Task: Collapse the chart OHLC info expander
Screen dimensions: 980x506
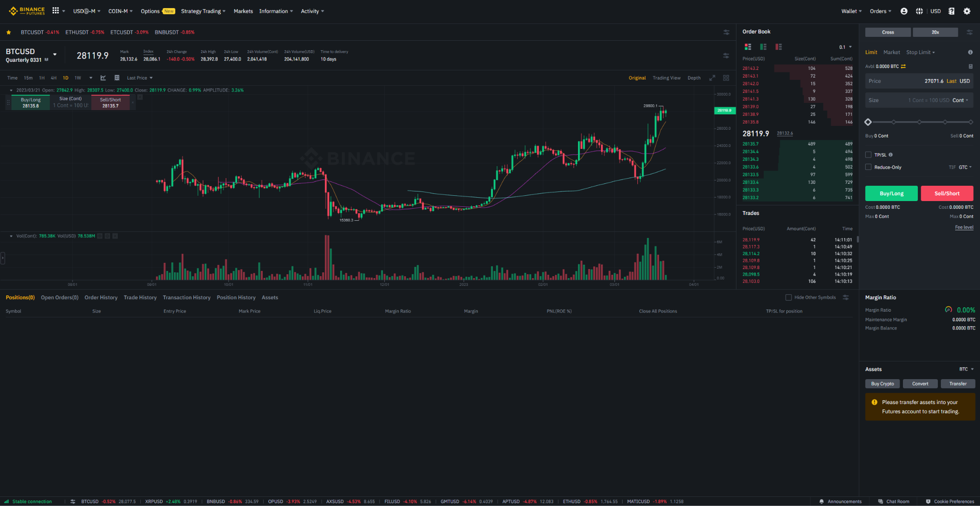Action: [11, 90]
